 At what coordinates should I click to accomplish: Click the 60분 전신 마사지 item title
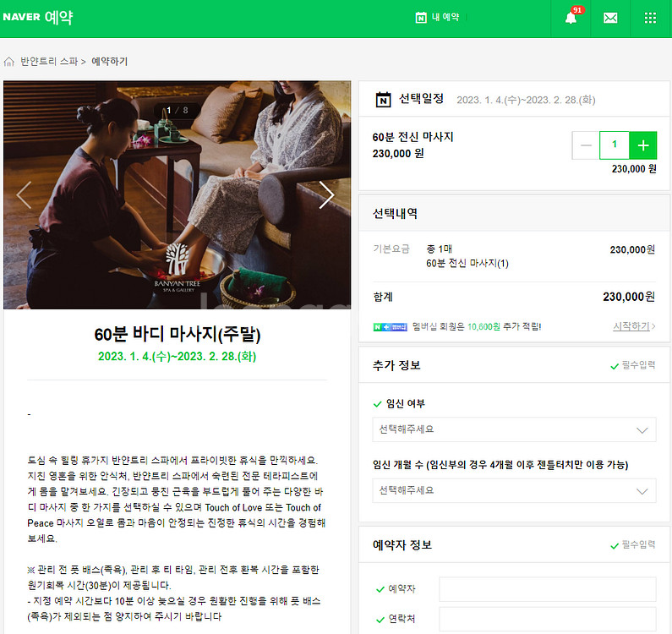tap(412, 137)
